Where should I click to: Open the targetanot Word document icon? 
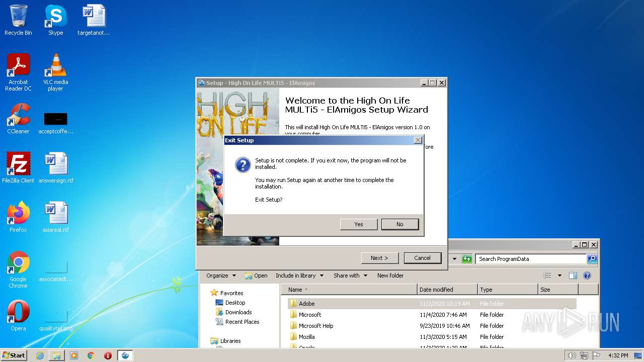point(94,20)
